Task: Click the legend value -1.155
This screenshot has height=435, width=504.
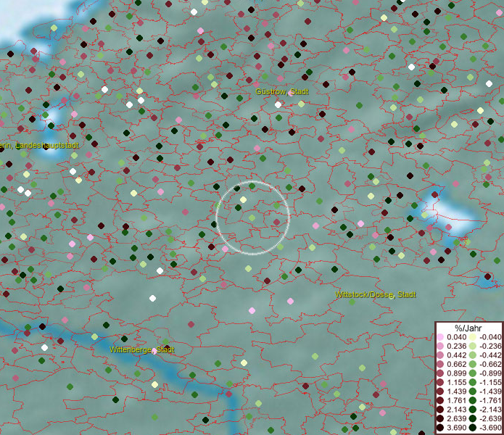Action: 490,382
